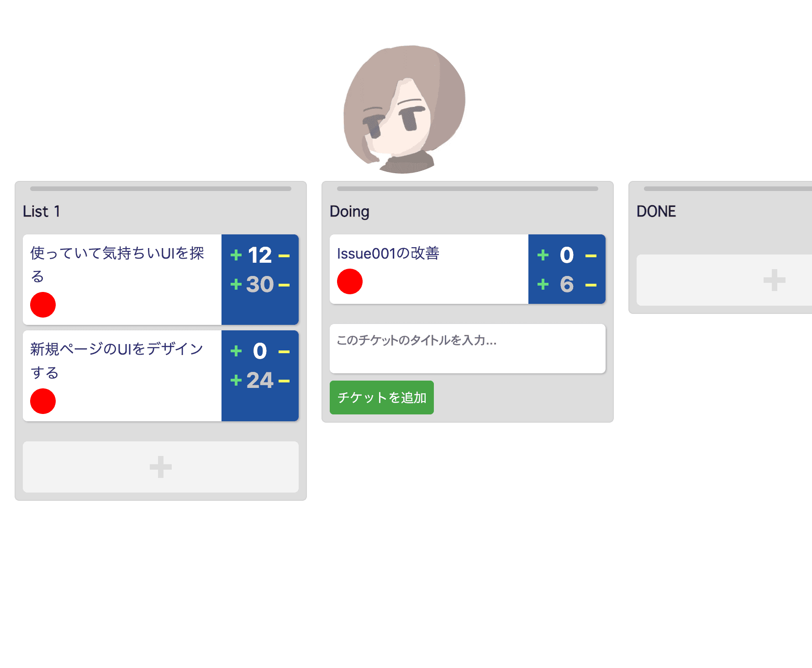Screen dimensions: 812x668
Task: Open the Issue001の改善 ticket
Action: (x=429, y=269)
